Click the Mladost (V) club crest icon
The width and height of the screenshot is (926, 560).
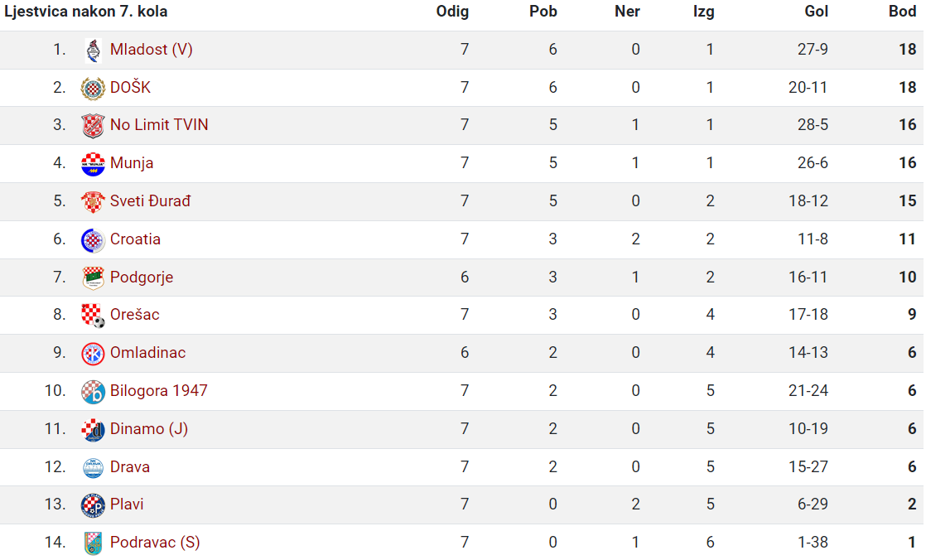[93, 51]
